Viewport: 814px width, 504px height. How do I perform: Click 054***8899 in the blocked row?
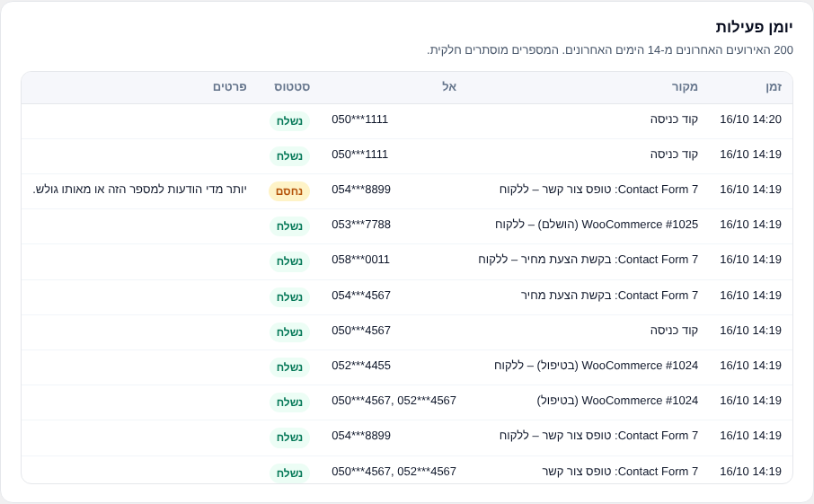[x=361, y=190]
